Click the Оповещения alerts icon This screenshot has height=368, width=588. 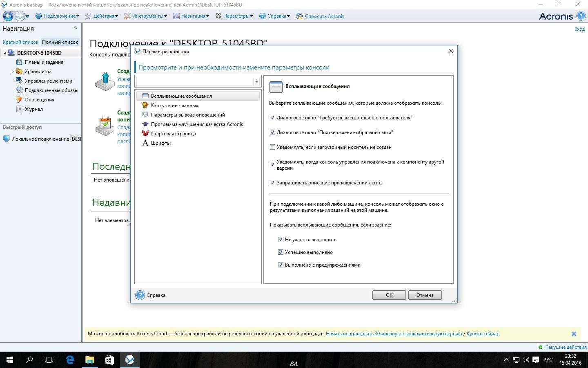(19, 100)
